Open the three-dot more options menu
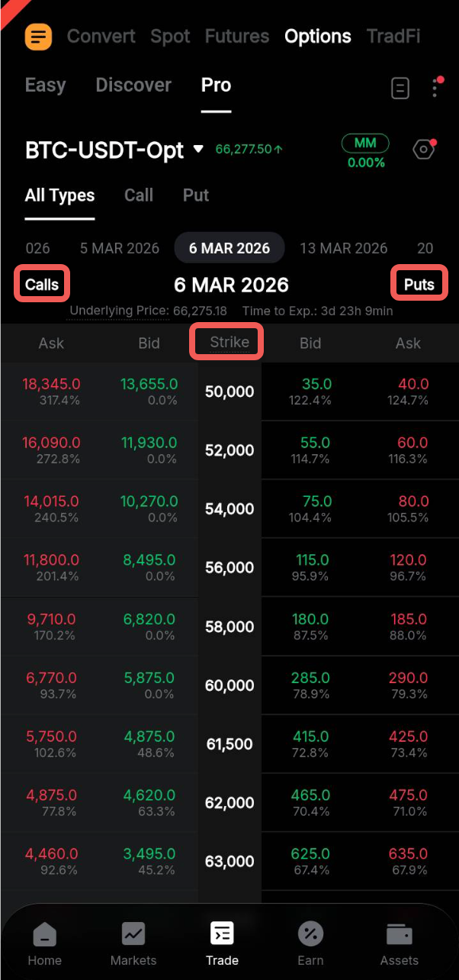Screen dimensions: 459x980 (435, 88)
